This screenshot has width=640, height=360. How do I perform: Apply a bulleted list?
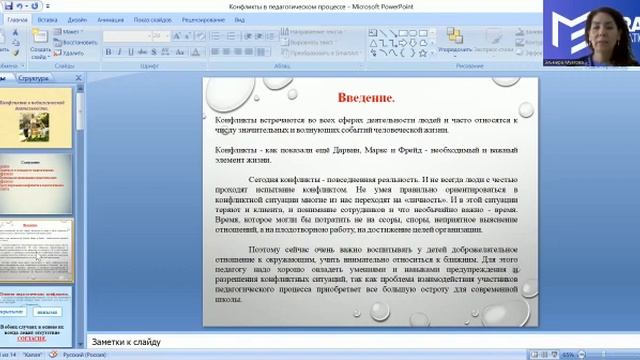coord(216,36)
